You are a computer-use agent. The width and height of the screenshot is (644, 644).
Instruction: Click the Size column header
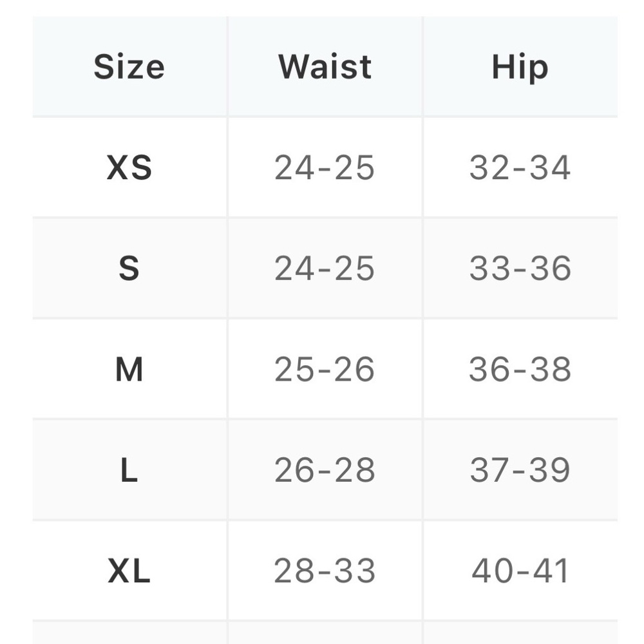[129, 67]
